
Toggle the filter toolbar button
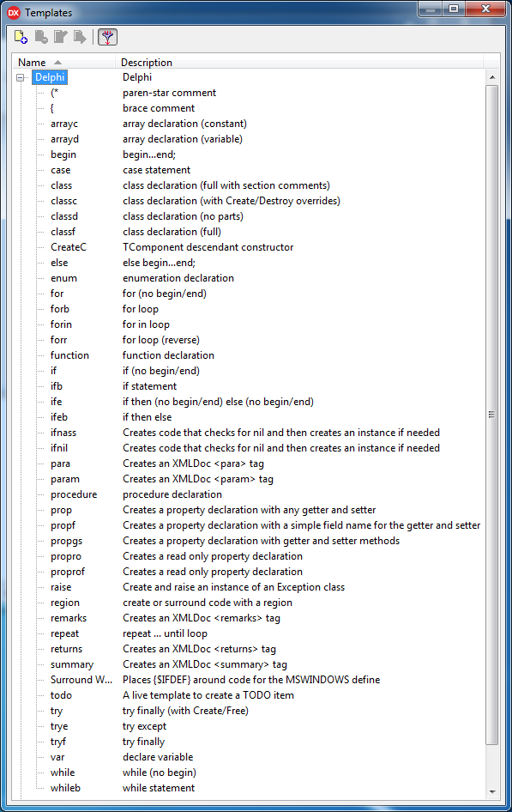107,37
